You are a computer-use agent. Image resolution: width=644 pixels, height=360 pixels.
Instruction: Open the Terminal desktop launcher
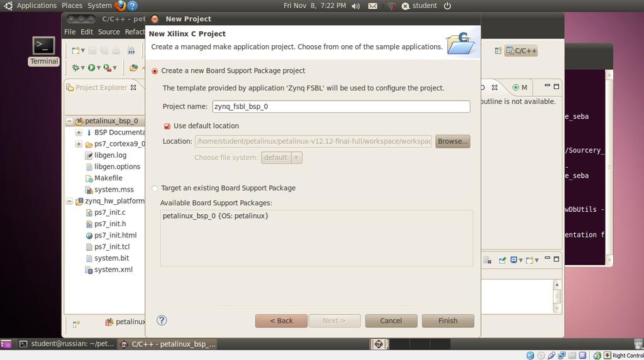43,51
